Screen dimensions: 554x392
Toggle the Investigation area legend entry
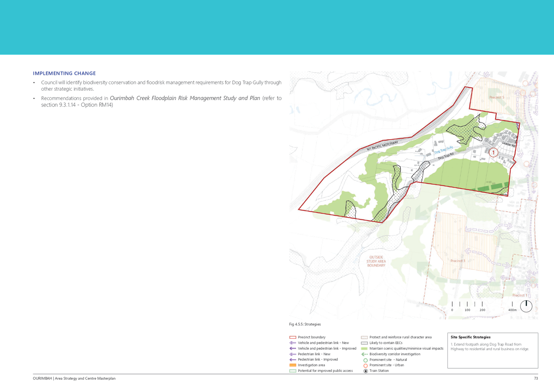click(293, 364)
